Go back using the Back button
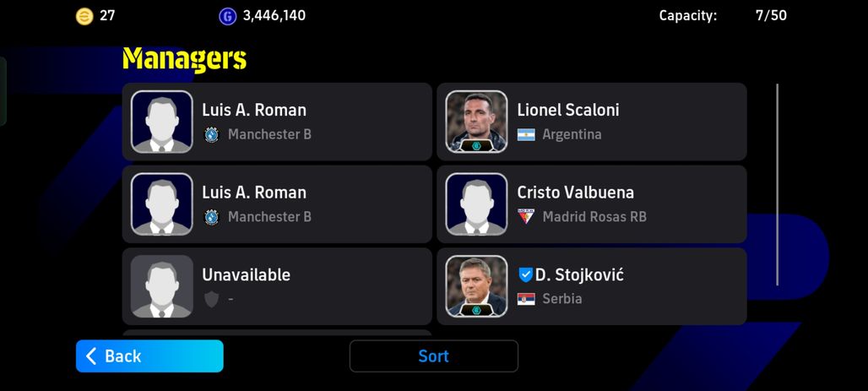 coord(149,356)
